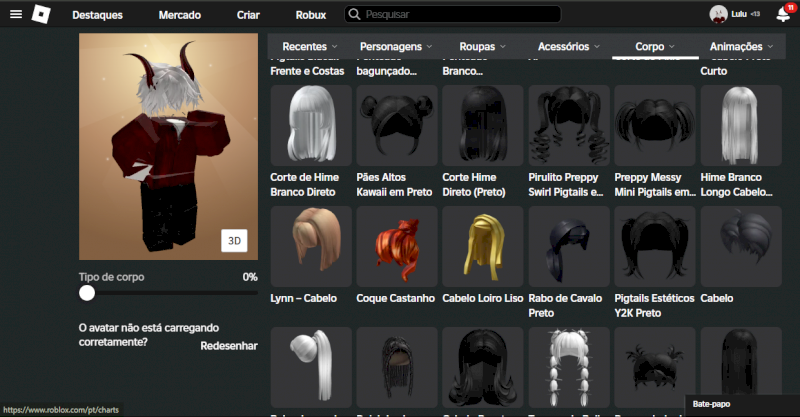Click the 'Cabelo Loiro Liso' item name
The height and width of the screenshot is (417, 800).
point(483,298)
